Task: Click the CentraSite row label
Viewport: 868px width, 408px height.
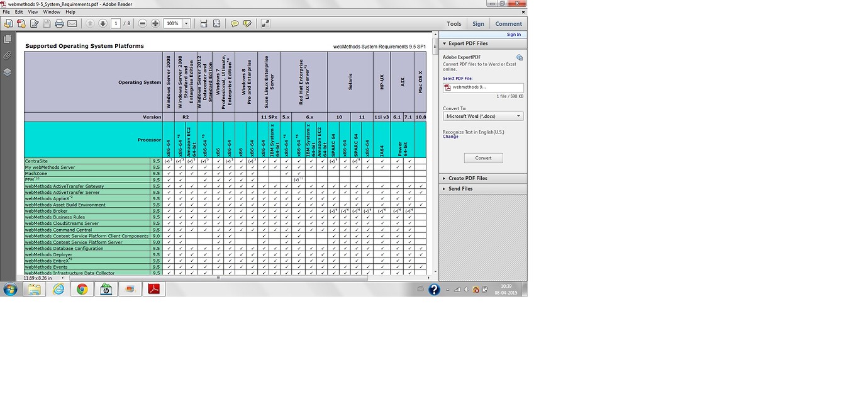Action: point(36,161)
